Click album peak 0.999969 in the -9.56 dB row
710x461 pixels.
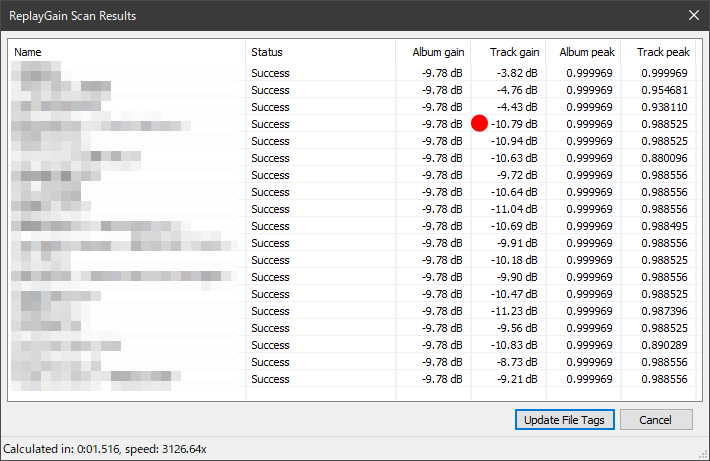point(589,328)
